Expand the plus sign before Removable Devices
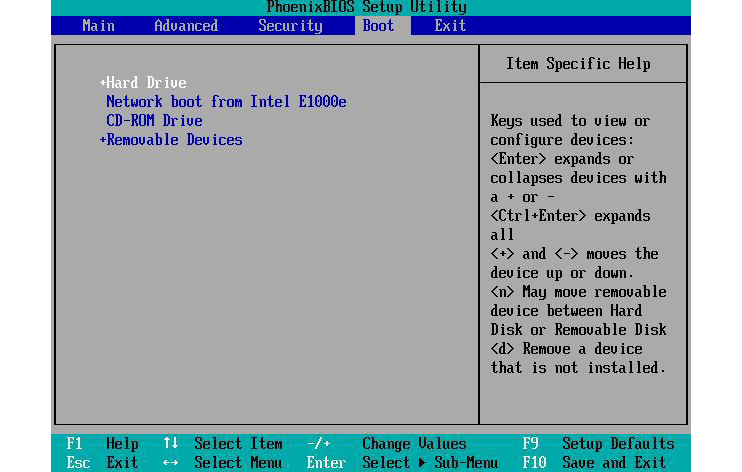742x472 pixels. coord(102,140)
